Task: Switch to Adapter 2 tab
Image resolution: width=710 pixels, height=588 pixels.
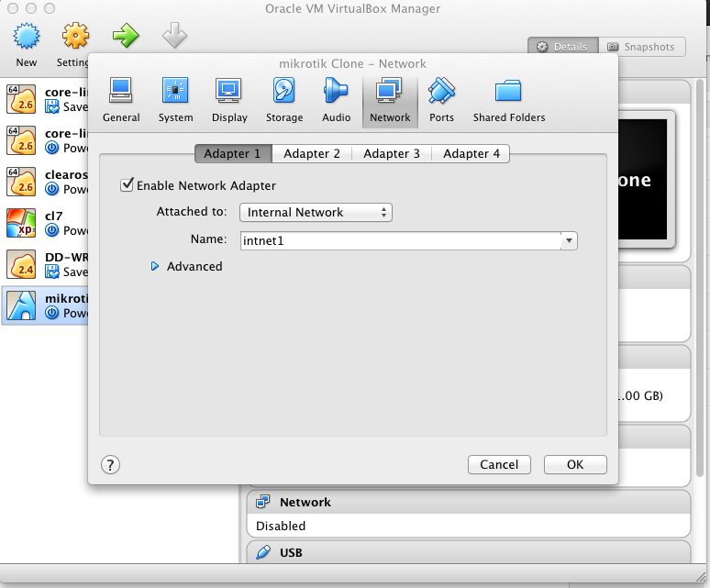Action: pyautogui.click(x=312, y=153)
